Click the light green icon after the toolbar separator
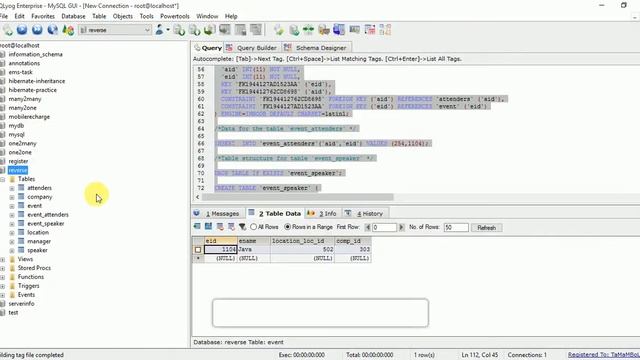Screen dimensions: 640x360 [279, 30]
